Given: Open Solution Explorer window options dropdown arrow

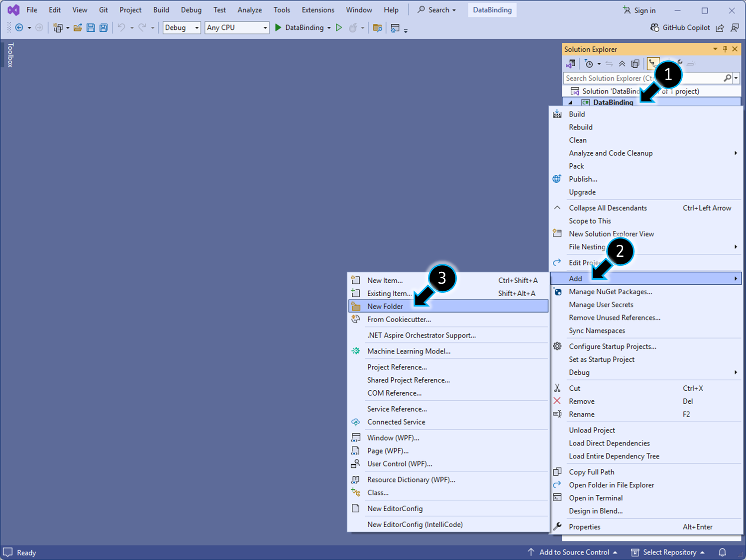Looking at the screenshot, I should (715, 49).
